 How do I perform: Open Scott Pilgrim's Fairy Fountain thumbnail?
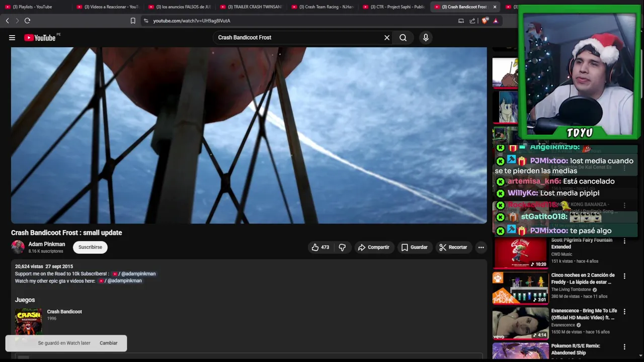[520, 253]
